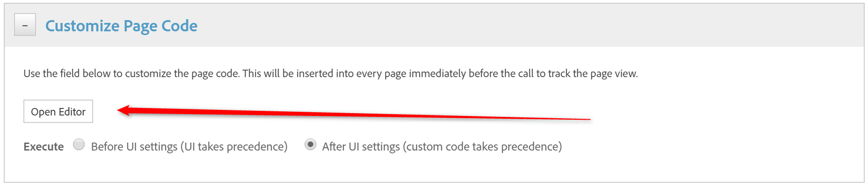Select After UI settings radio button
868x187 pixels.
pyautogui.click(x=310, y=144)
